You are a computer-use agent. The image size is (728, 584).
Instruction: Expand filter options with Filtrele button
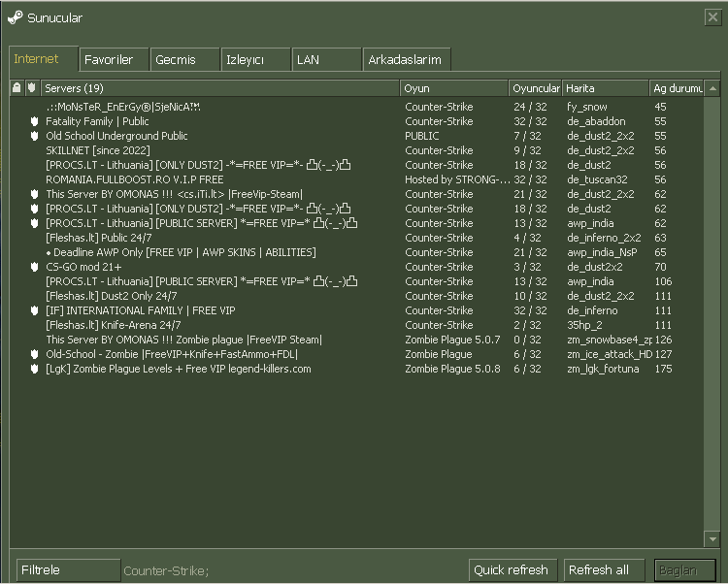(68, 570)
